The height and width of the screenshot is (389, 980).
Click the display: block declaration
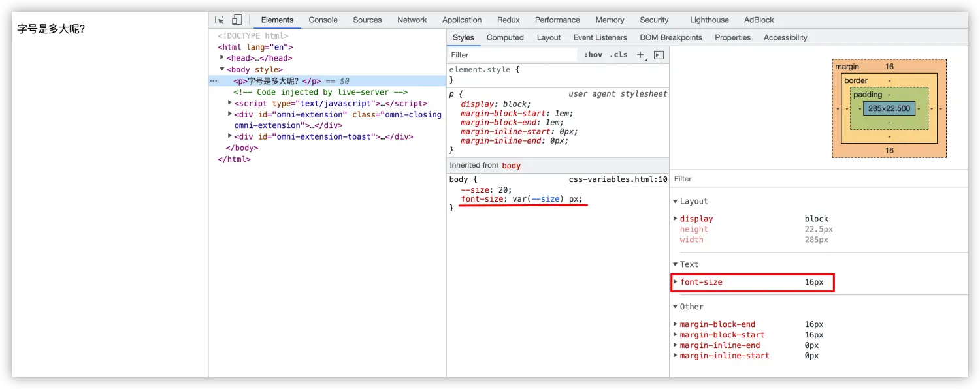496,104
